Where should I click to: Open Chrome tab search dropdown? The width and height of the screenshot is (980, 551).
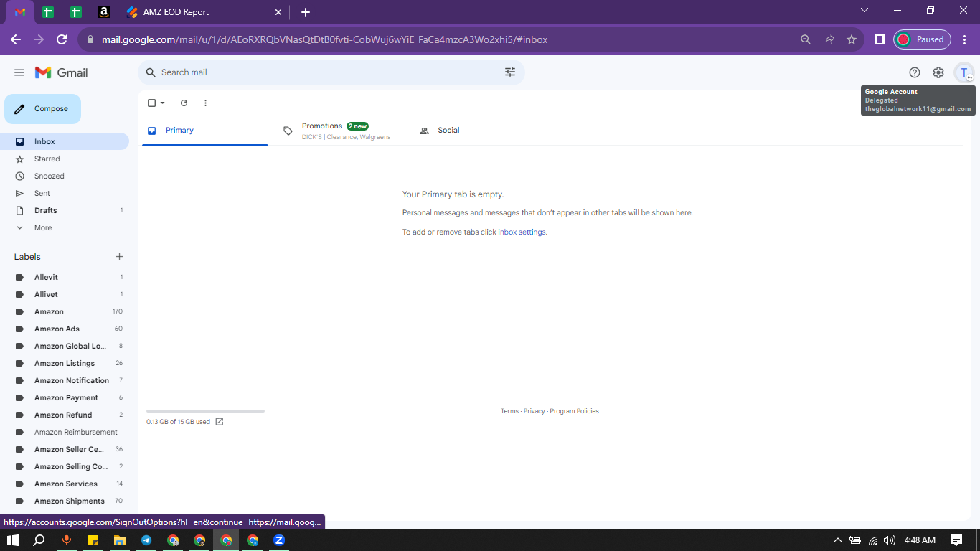[864, 11]
